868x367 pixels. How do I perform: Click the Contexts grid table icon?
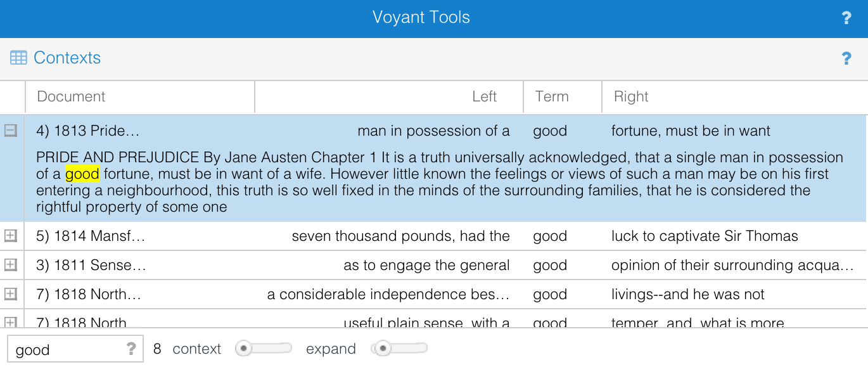click(x=18, y=58)
